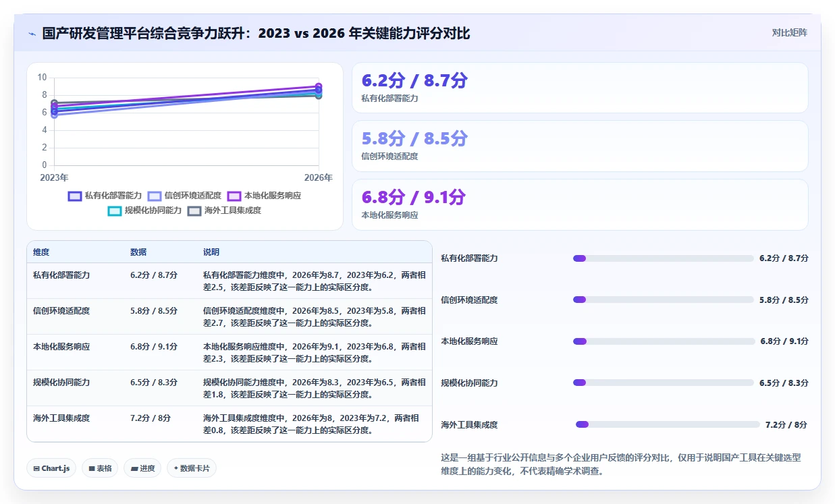This screenshot has height=504, width=835.
Task: Click the icon inside 进度 chip
Action: pos(134,468)
